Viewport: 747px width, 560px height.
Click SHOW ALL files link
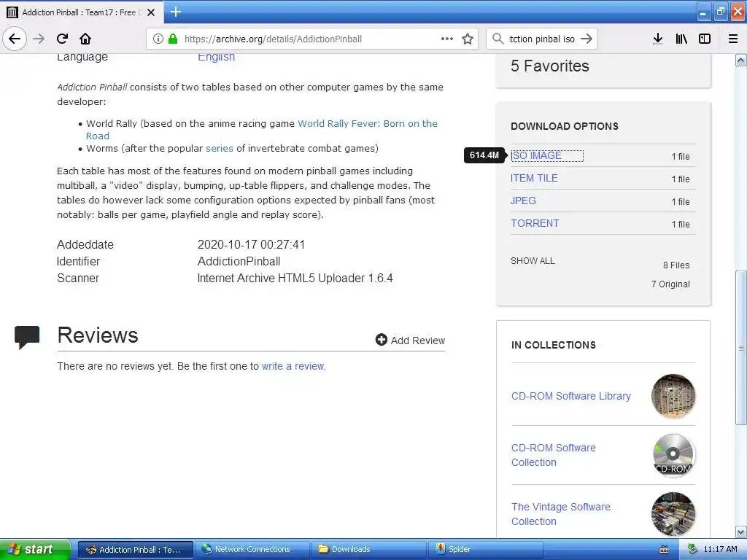(533, 261)
